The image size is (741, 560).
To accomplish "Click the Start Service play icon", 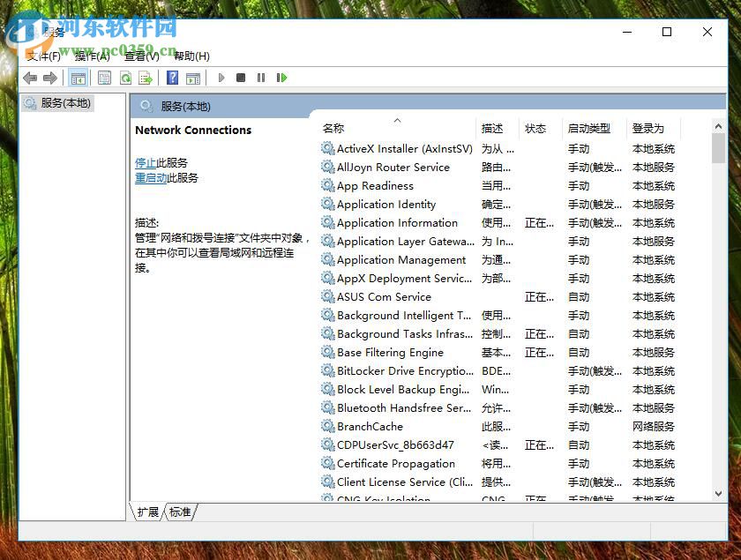I will pyautogui.click(x=221, y=78).
